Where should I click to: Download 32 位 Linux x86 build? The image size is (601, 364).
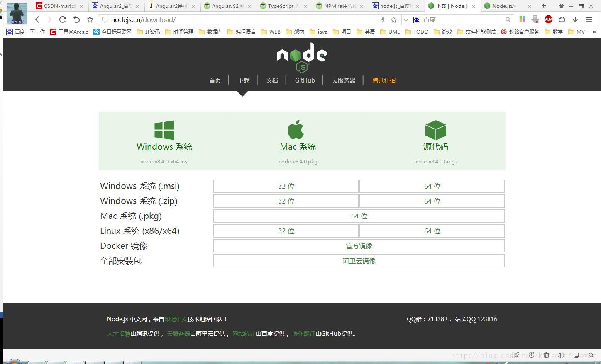(x=286, y=231)
